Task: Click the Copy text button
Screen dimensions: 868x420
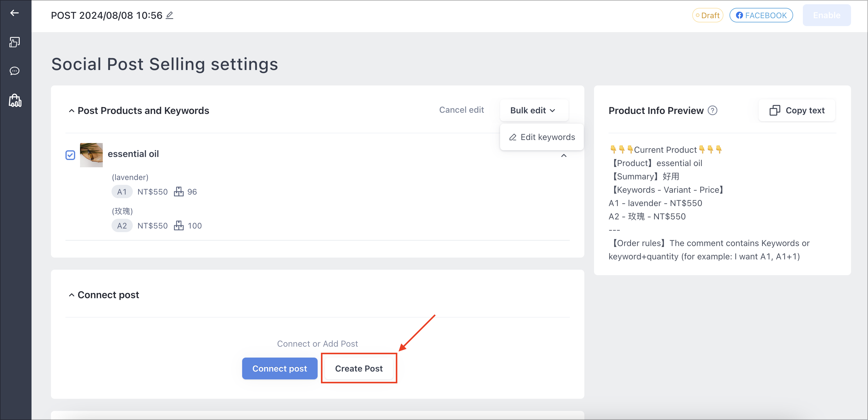Action: [796, 111]
